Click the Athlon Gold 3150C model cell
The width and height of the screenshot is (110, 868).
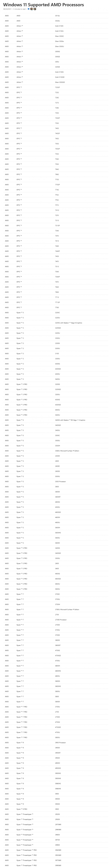(59, 26)
